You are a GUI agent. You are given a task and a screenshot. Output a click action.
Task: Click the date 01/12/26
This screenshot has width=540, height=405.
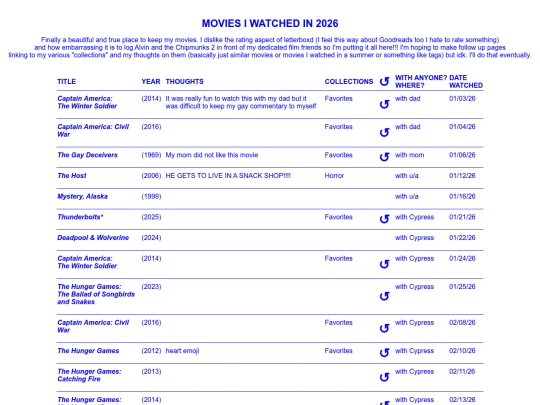pos(462,176)
